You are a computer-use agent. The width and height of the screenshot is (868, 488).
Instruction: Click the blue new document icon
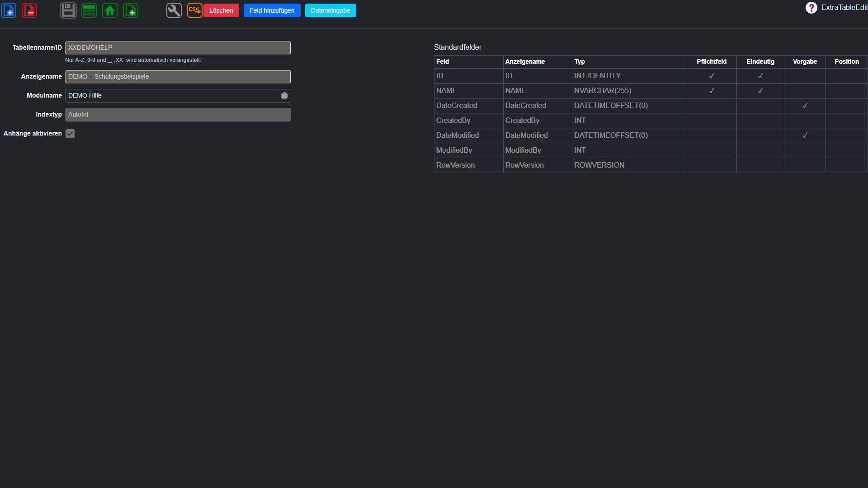9,10
